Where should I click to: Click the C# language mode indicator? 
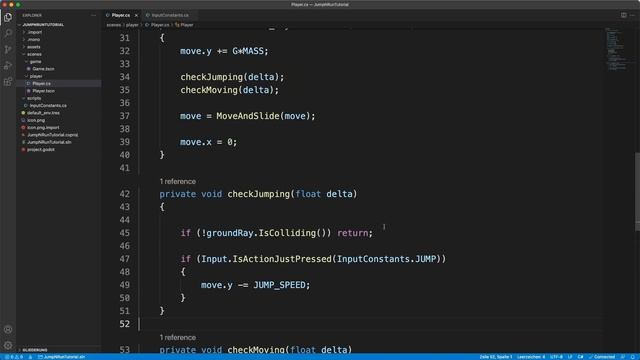(580, 357)
